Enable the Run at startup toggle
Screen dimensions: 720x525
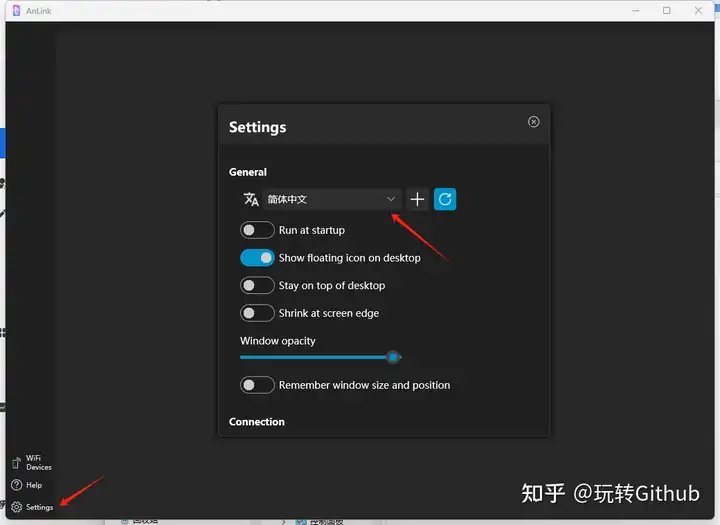click(257, 230)
